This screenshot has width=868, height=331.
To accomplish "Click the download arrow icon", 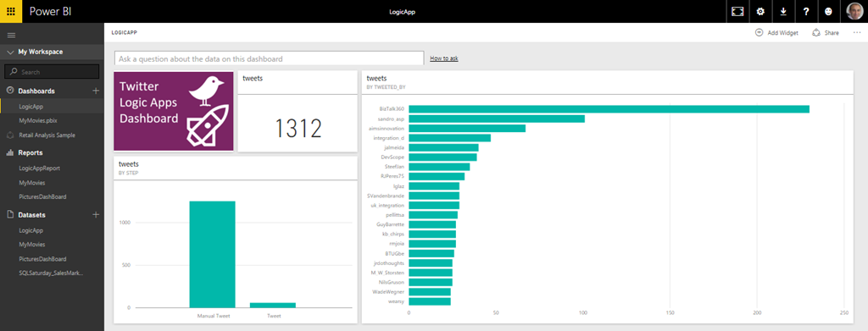I will tap(783, 12).
